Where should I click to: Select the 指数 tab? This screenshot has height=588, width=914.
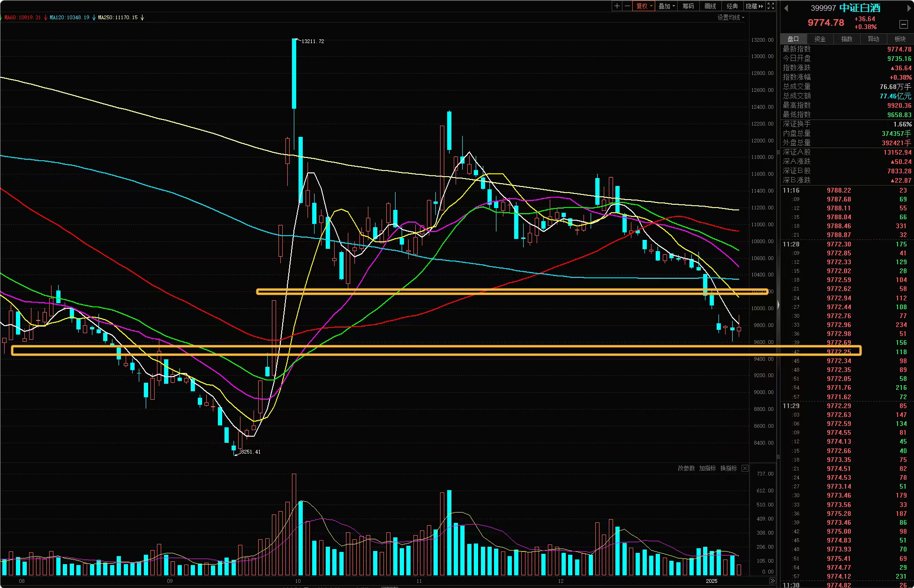pyautogui.click(x=847, y=39)
